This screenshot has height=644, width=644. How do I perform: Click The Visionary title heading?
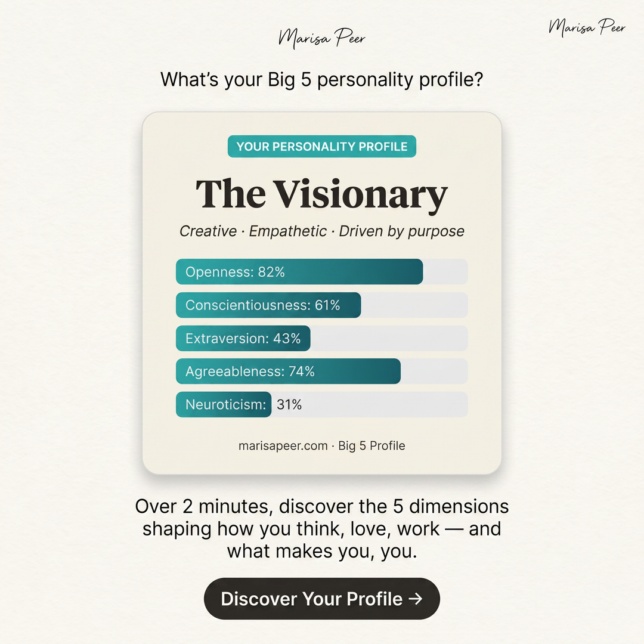tap(321, 194)
